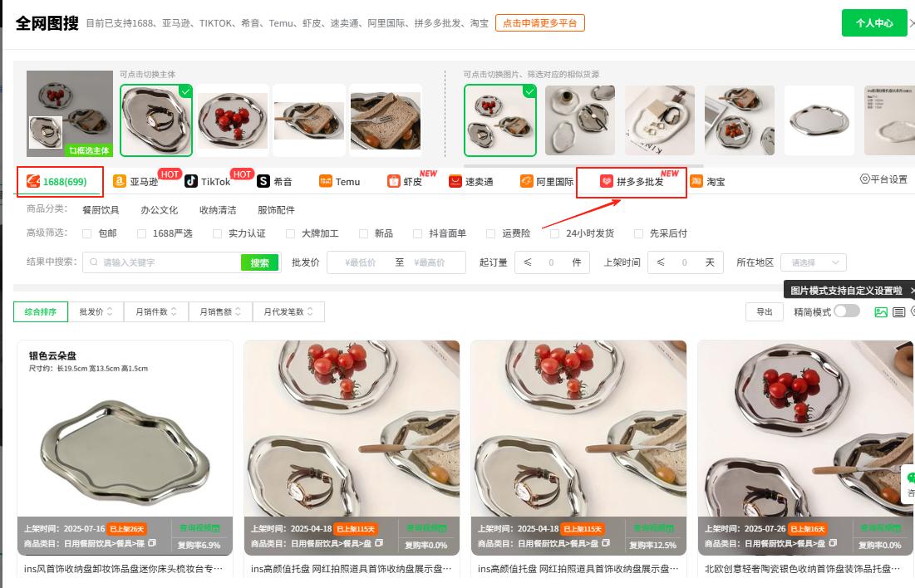This screenshot has height=588, width=915.
Task: Toggle the 精简模式 switch
Action: 847,311
